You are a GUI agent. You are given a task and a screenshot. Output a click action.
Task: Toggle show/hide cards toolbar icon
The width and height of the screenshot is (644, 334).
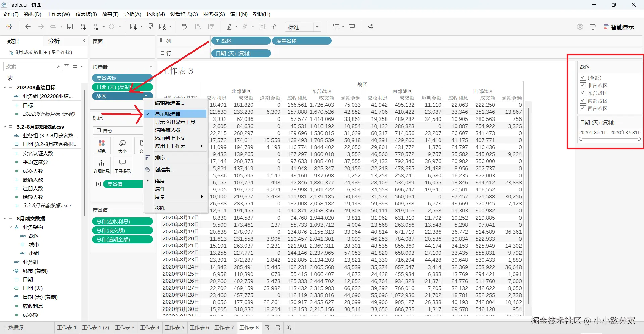pos(336,27)
